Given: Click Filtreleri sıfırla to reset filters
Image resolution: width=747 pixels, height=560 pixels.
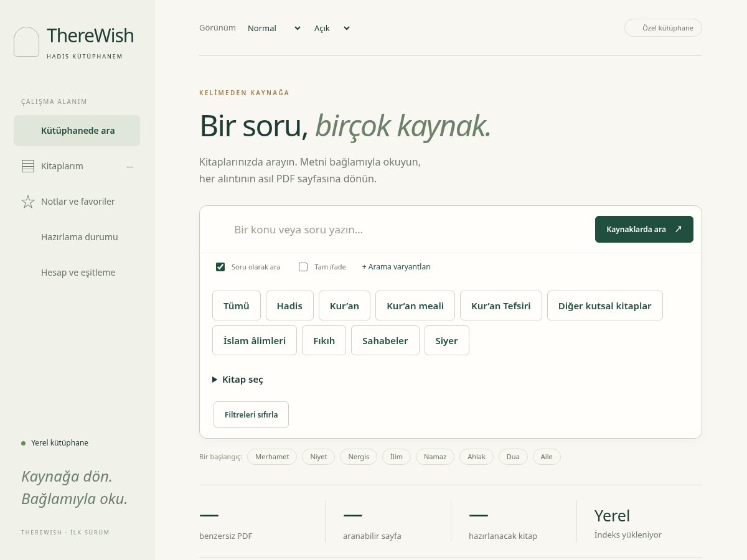Looking at the screenshot, I should click(x=251, y=414).
